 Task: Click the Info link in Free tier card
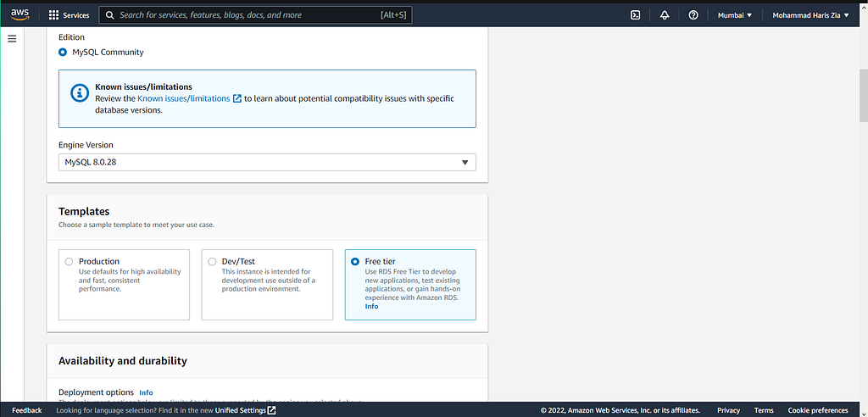[371, 306]
